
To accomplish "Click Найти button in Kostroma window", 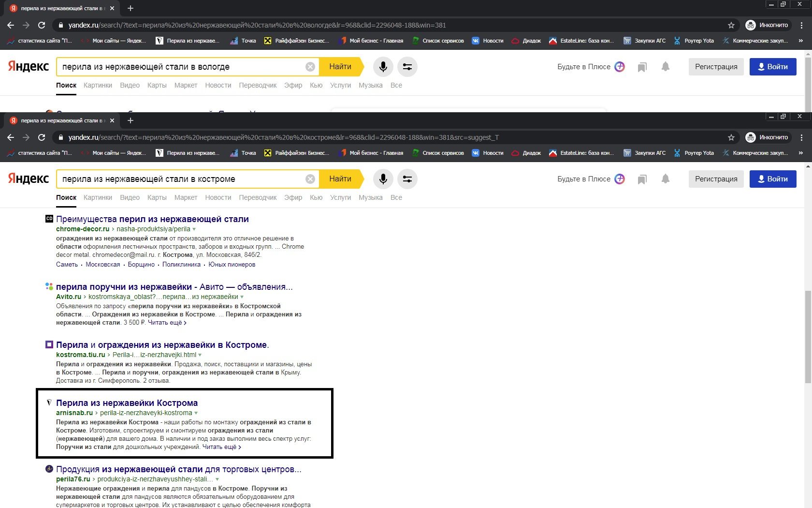I will pyautogui.click(x=340, y=179).
